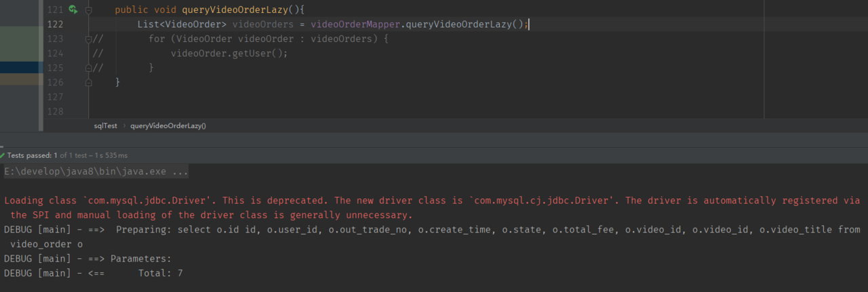This screenshot has height=292, width=868.
Task: Place cursor on videoOrderMapper in line 122
Action: pos(355,24)
